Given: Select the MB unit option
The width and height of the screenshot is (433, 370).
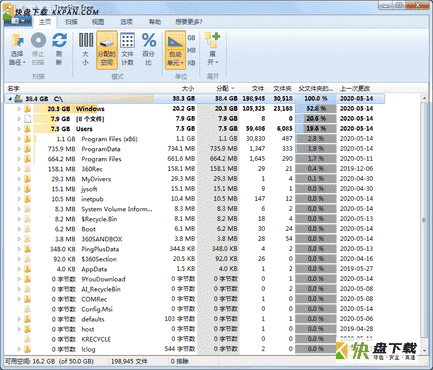Looking at the screenshot, I should (x=191, y=50).
